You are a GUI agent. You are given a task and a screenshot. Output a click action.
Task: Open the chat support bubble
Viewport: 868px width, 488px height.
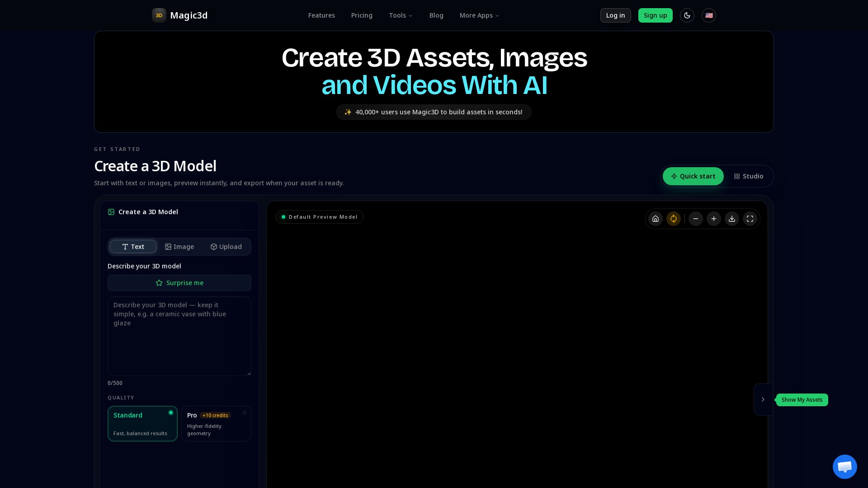click(x=845, y=467)
